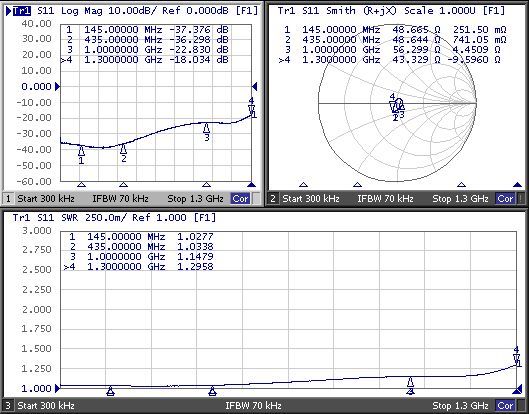Click Start 300 kHz in channel 2 status bar
This screenshot has width=529, height=414.
click(x=311, y=199)
